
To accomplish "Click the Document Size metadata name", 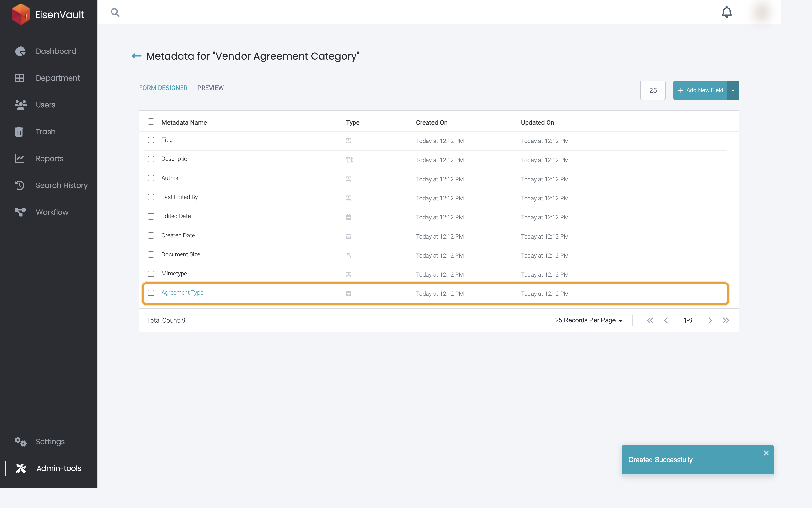I will coord(181,255).
